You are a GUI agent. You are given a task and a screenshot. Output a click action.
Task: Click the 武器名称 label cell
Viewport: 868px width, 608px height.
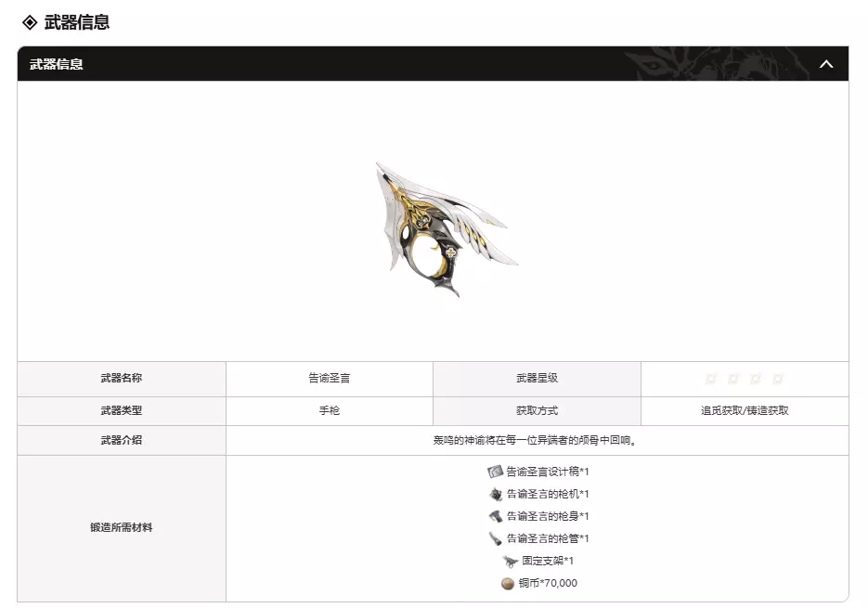coord(122,379)
